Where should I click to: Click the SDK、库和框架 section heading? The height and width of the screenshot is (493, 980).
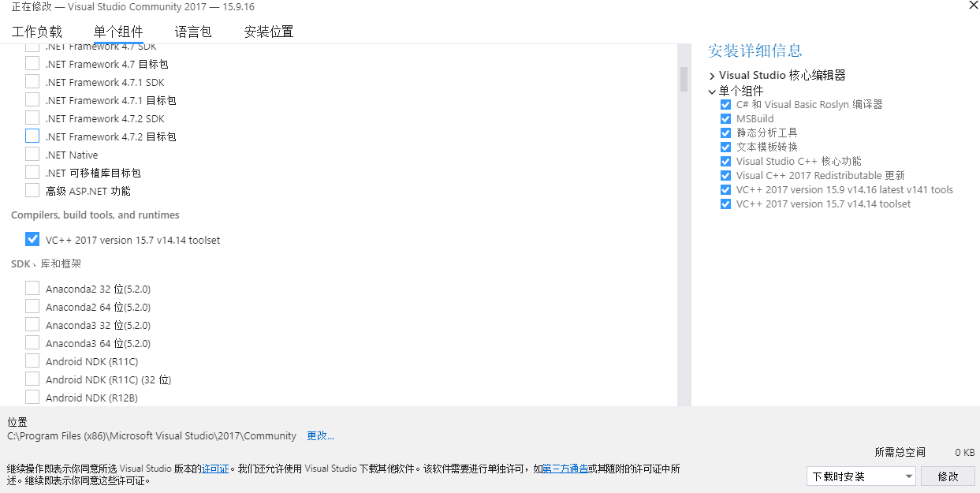(x=46, y=264)
